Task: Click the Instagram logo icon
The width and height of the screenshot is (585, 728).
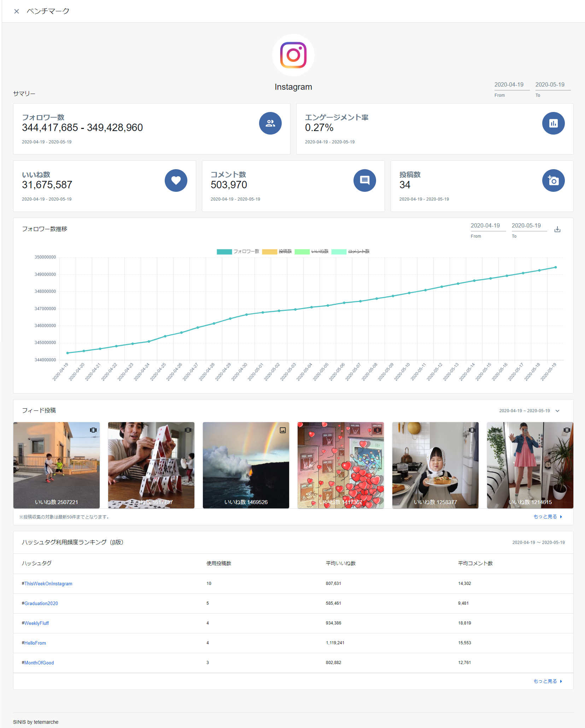Action: click(293, 55)
